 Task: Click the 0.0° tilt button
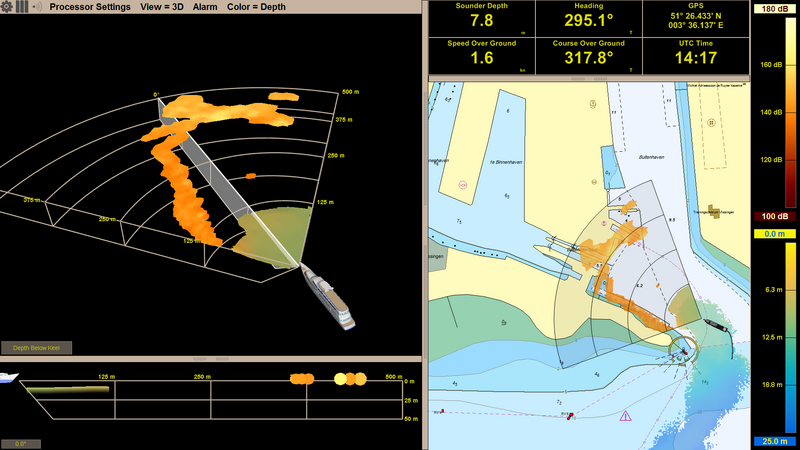coord(20,444)
